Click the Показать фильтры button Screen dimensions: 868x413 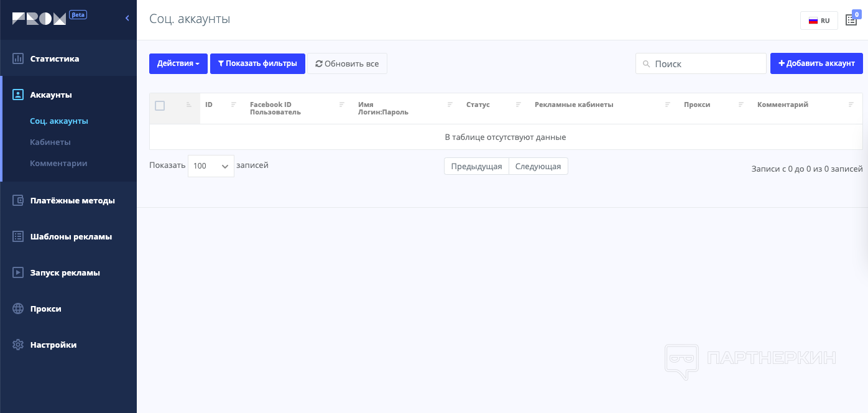(257, 63)
